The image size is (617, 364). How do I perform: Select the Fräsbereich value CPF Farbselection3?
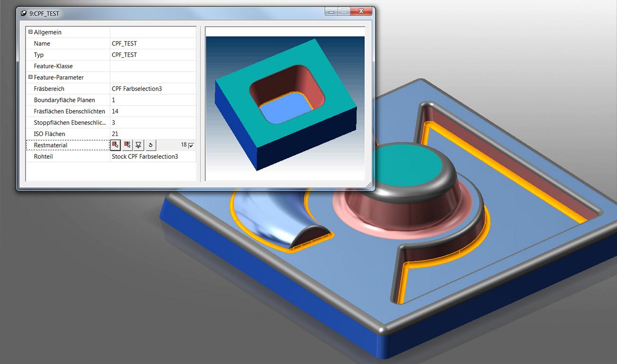pos(137,89)
